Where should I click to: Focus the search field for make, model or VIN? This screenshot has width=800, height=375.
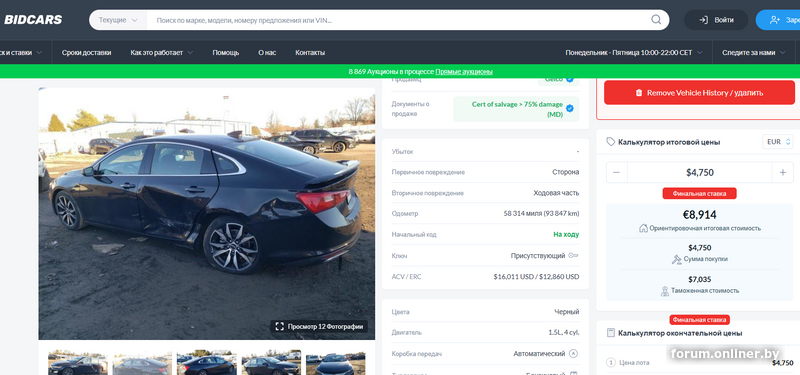[x=398, y=20]
